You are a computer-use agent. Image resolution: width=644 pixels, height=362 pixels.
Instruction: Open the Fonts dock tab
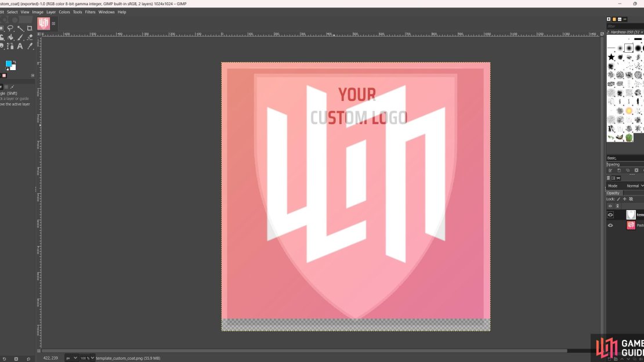coord(620,19)
